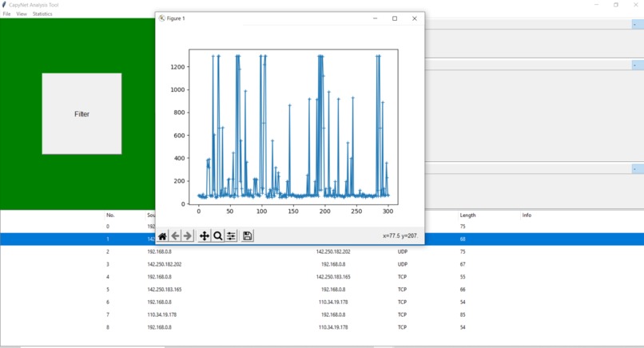Image resolution: width=644 pixels, height=348 pixels.
Task: Click the Info column header
Action: tap(527, 215)
